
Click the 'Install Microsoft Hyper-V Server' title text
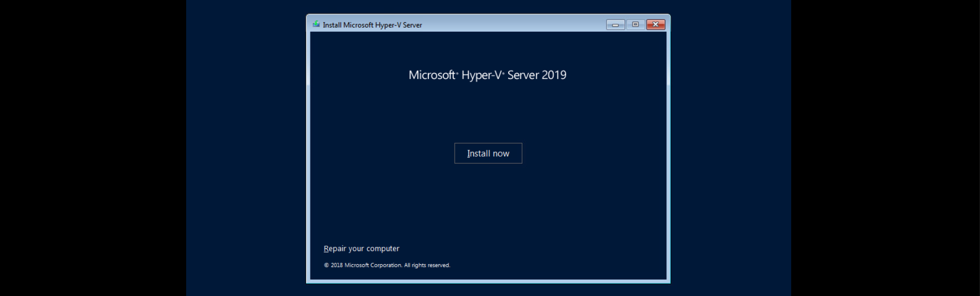(372, 25)
